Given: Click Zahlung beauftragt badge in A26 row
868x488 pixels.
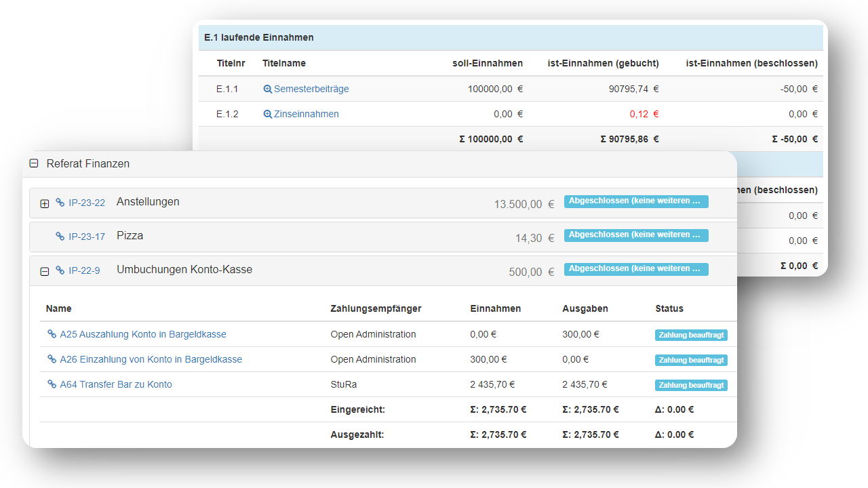Looking at the screenshot, I should pyautogui.click(x=691, y=360).
